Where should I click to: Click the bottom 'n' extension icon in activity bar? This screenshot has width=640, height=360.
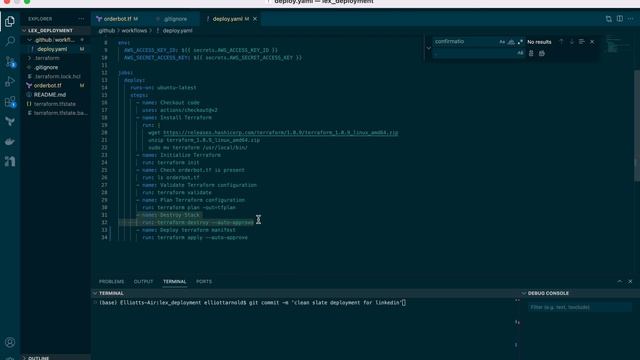click(10, 161)
